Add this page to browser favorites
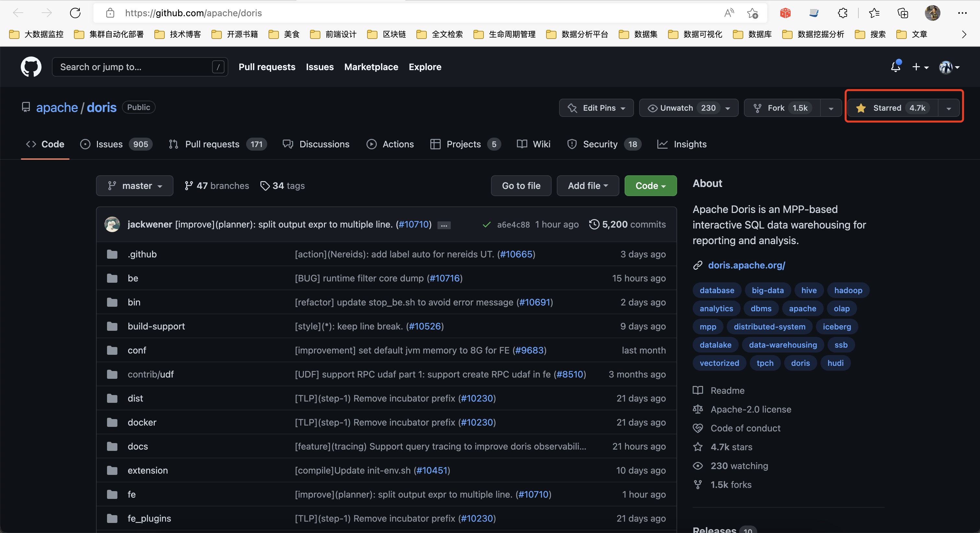The image size is (980, 533). tap(752, 13)
